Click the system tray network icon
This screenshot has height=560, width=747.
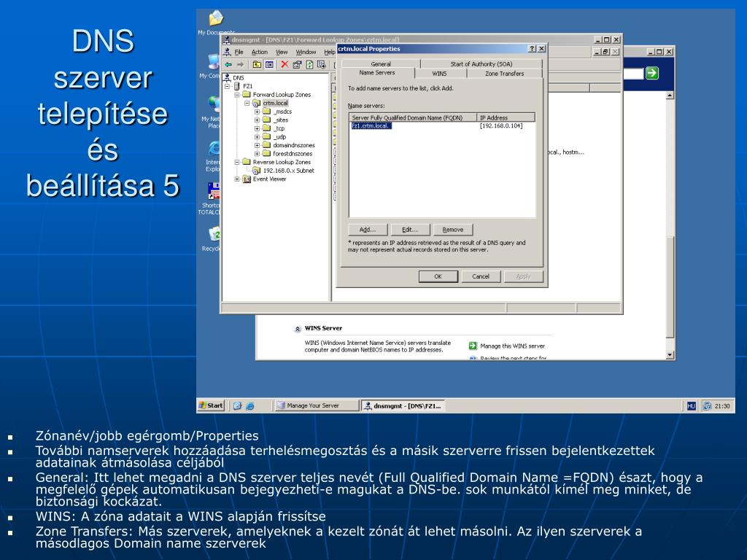pyautogui.click(x=707, y=405)
